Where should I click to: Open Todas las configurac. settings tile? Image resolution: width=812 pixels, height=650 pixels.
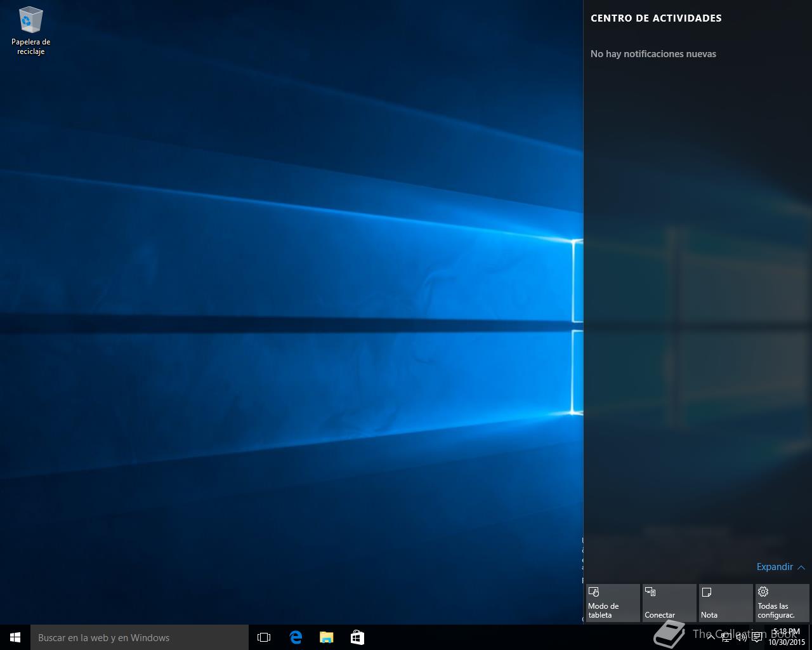point(782,603)
